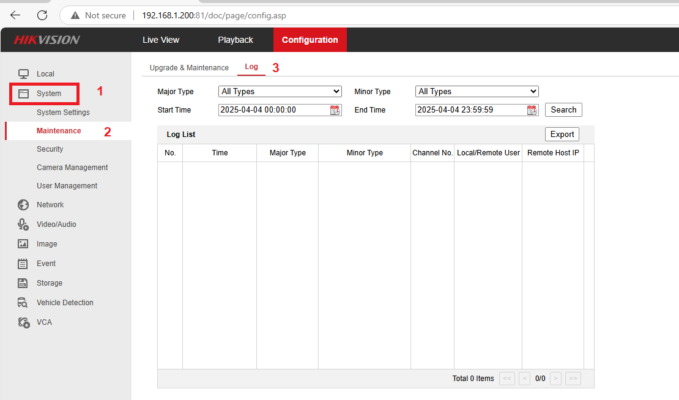Select the Log tab
This screenshot has width=679, height=400.
point(251,67)
